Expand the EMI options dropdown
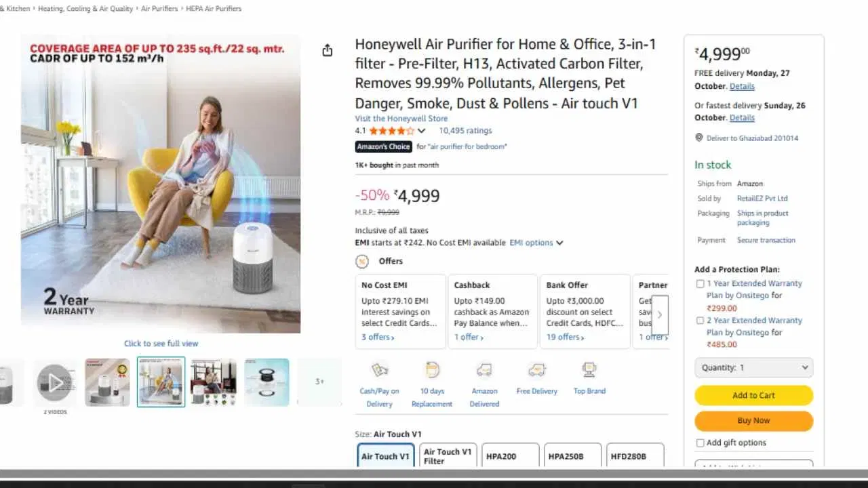868x488 pixels. (558, 242)
